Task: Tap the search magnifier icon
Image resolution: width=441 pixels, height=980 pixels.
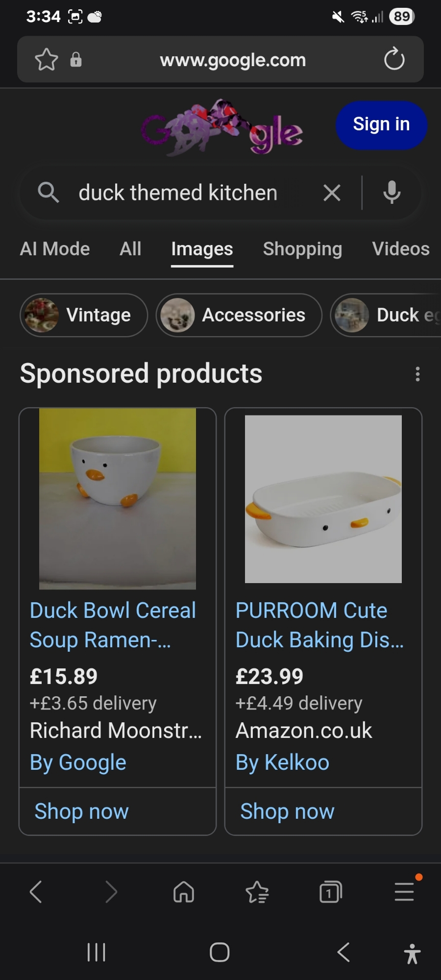Action: [x=48, y=193]
